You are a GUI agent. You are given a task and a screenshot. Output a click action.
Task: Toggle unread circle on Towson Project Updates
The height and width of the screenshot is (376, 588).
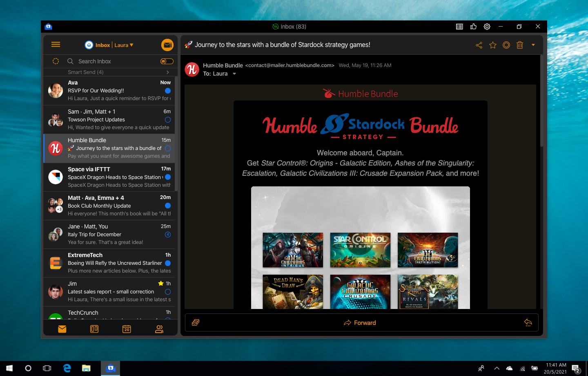pyautogui.click(x=168, y=120)
